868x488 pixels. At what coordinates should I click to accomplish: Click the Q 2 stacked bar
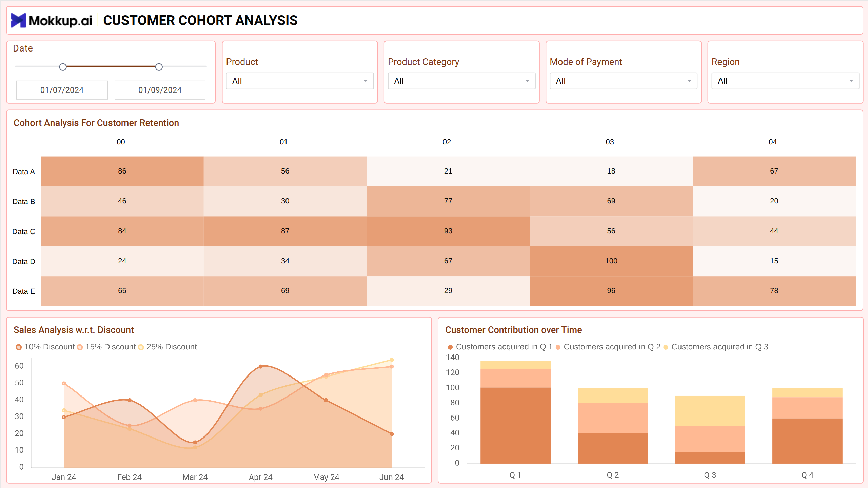[x=613, y=426]
